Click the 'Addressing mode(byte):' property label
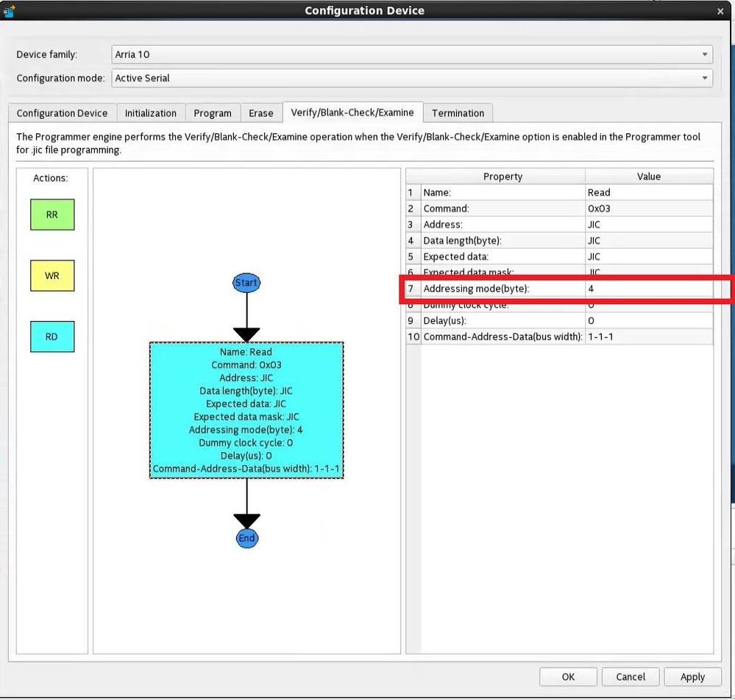The width and height of the screenshot is (735, 700). click(476, 289)
